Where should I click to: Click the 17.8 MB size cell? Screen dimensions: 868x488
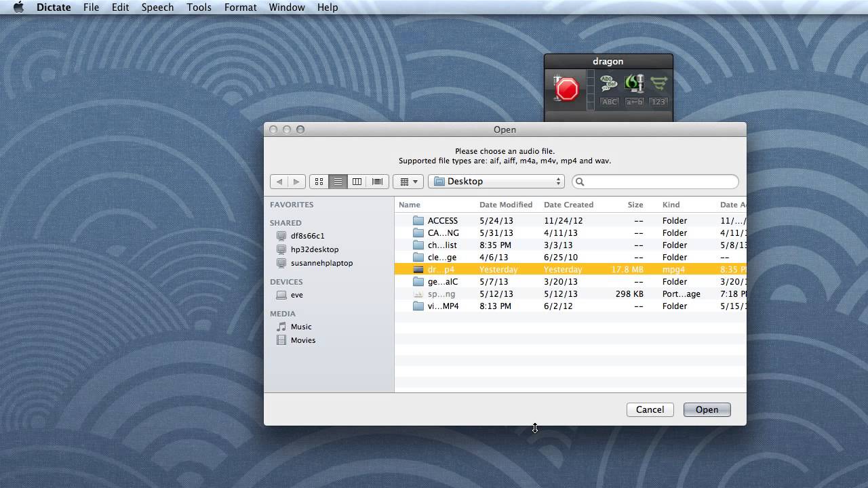click(627, 270)
